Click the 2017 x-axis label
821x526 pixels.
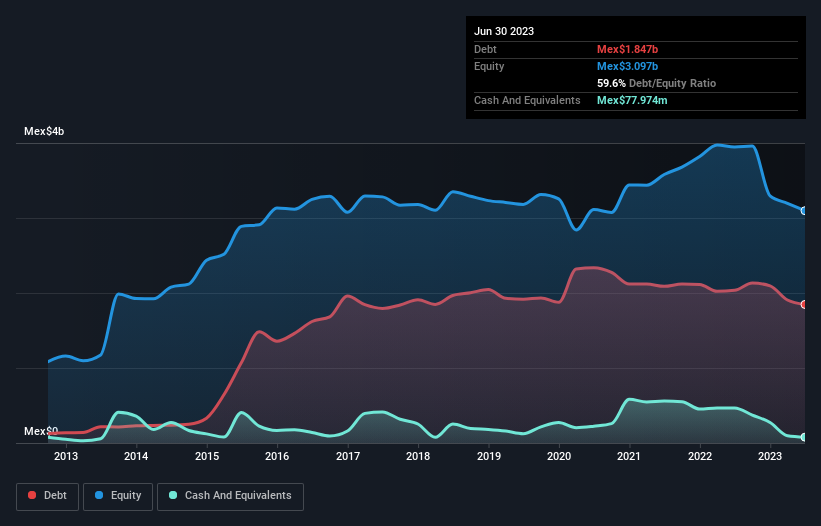pos(348,456)
